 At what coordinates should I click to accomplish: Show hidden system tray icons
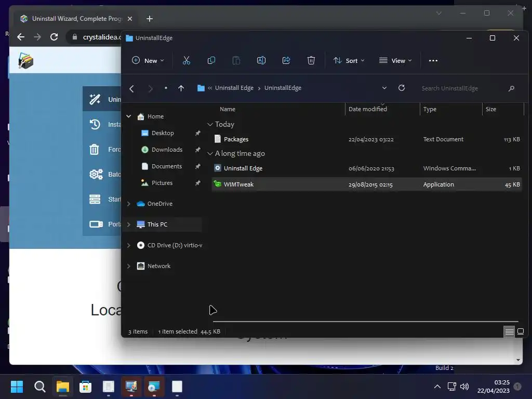[437, 387]
